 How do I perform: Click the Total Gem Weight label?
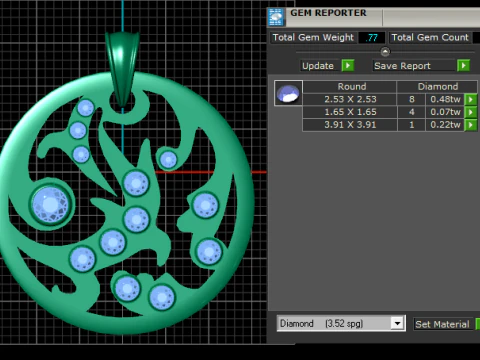pyautogui.click(x=313, y=37)
